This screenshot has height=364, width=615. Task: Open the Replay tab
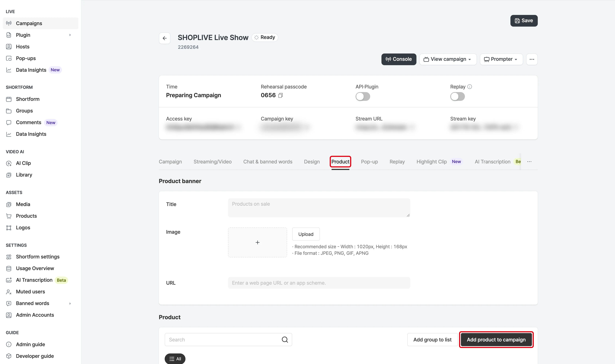coord(397,162)
